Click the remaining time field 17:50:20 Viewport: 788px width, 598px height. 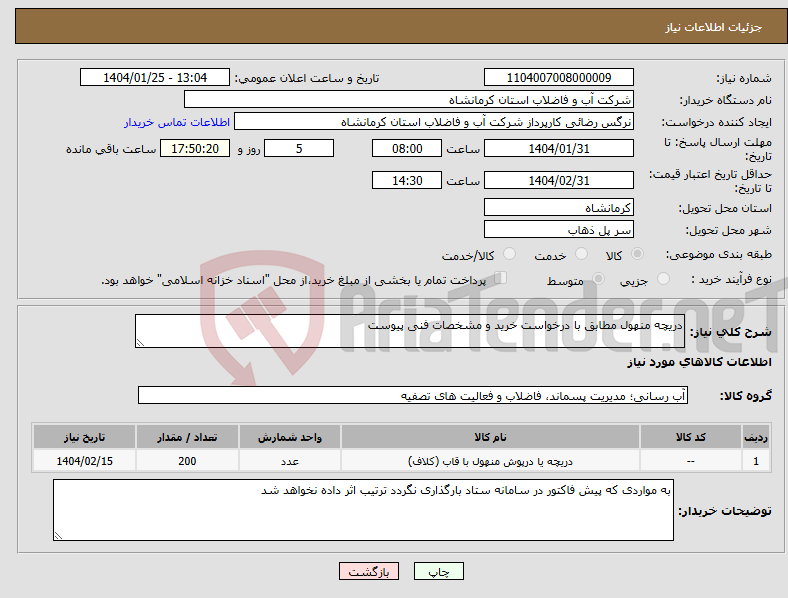click(195, 149)
